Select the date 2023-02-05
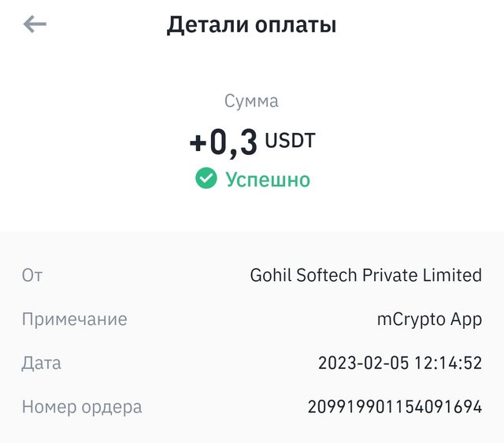The height and width of the screenshot is (443, 504). coord(364,363)
